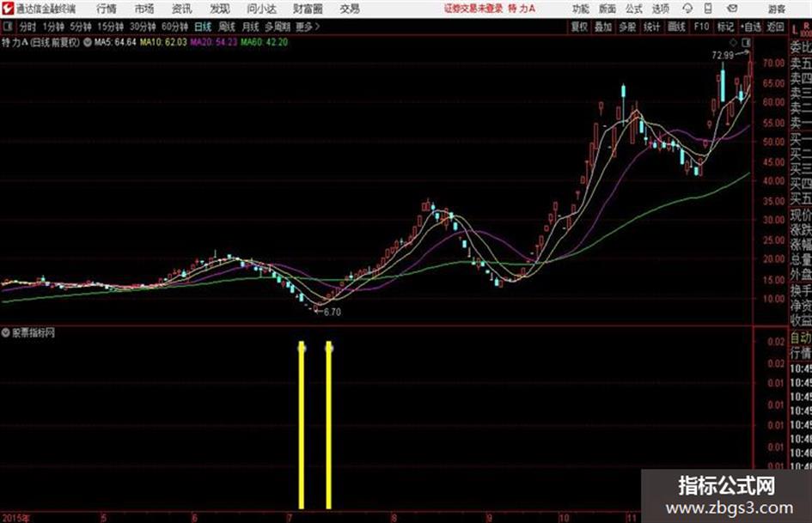The height and width of the screenshot is (523, 812).
Task: Toggle the side panel icon near the diamond
Action: point(746,42)
